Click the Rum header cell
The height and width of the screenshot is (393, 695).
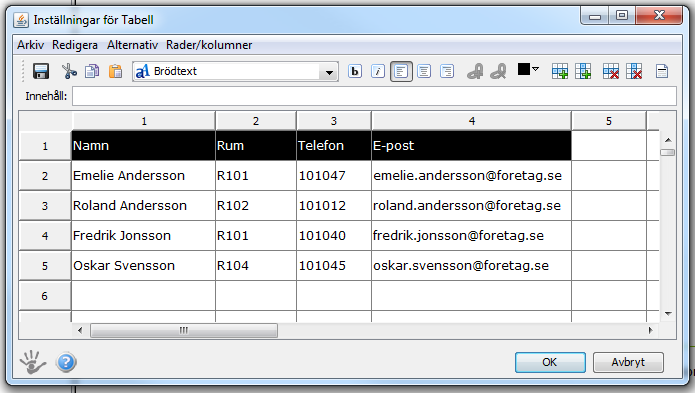256,146
